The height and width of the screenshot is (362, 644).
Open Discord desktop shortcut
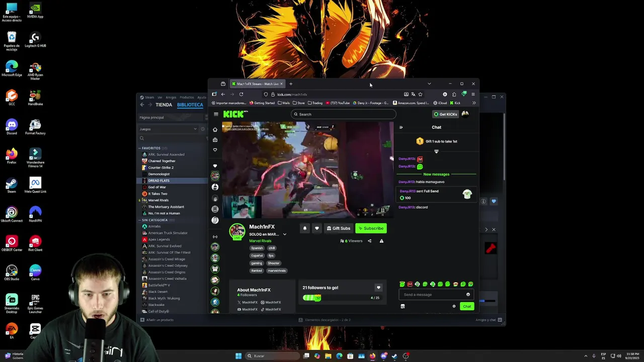(12, 126)
